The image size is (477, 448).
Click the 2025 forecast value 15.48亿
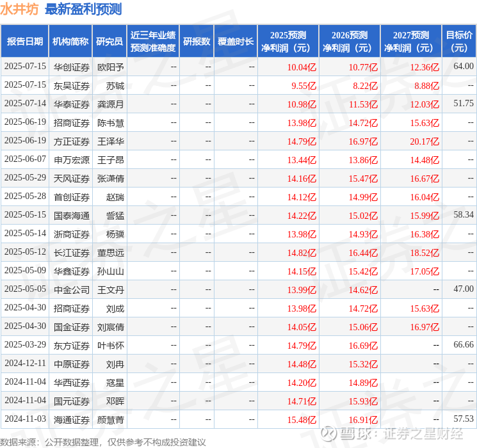coord(302,420)
